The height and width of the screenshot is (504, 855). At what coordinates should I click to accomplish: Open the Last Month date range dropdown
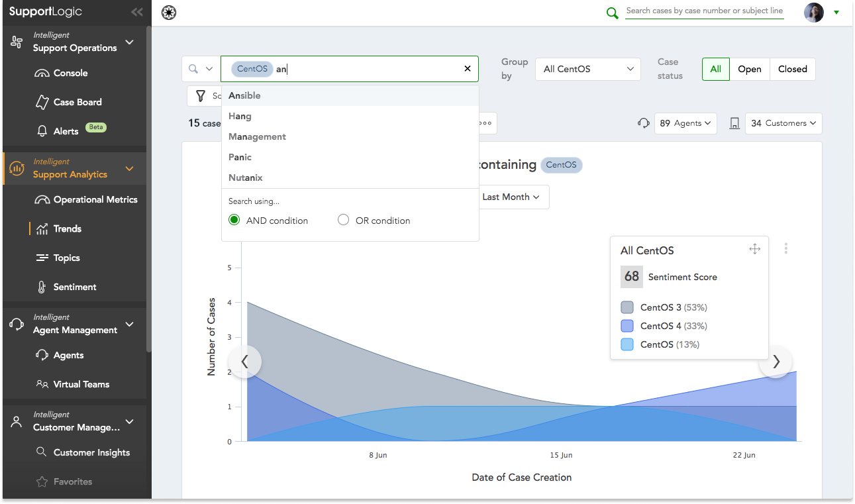511,197
